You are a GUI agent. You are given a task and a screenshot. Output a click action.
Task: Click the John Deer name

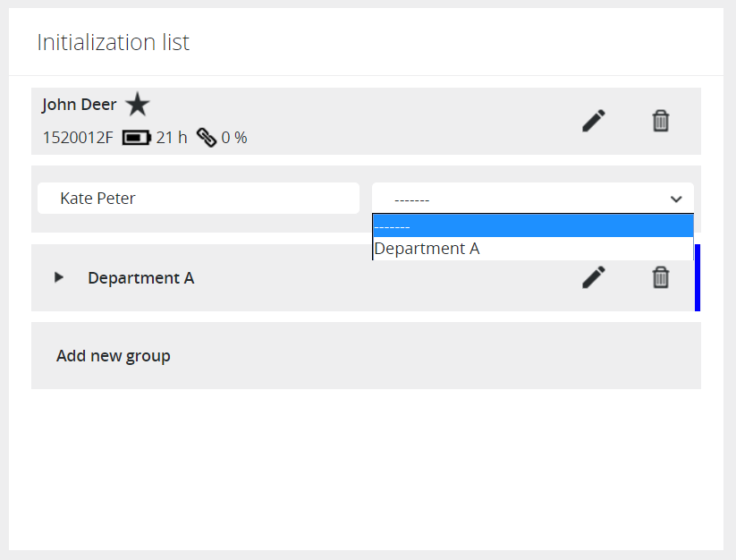pos(79,105)
